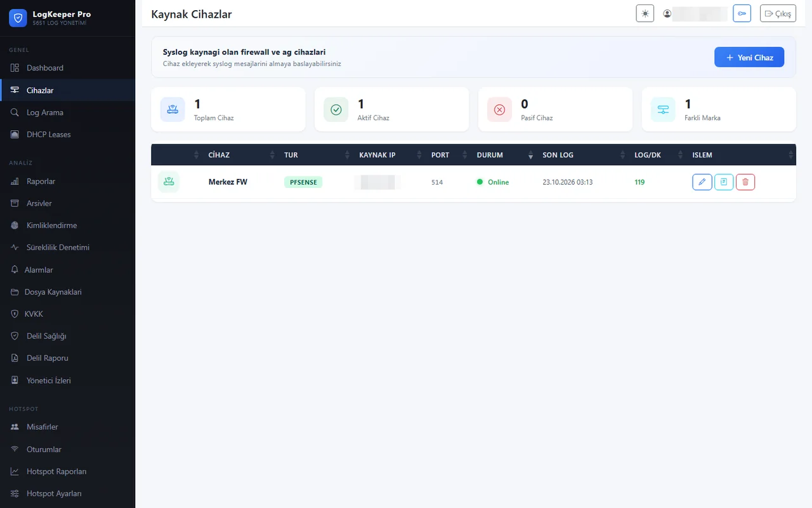
Task: Click the Dosya Kaynaklari folder icon
Action: tap(15, 292)
